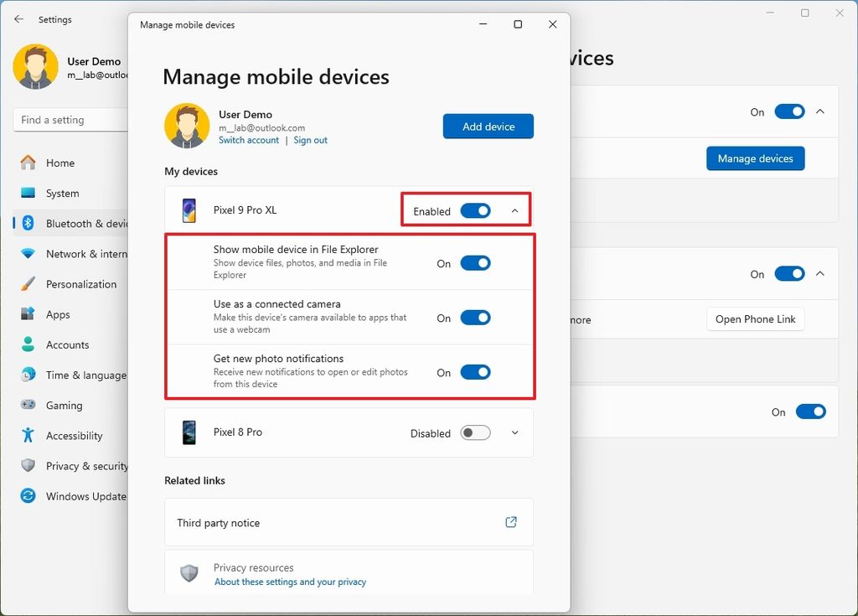Click the Accessibility sidebar icon
This screenshot has width=858, height=616.
click(28, 435)
